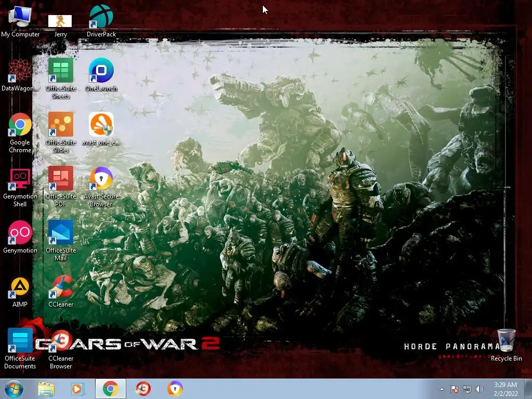This screenshot has width=532, height=399.
Task: Click the Genymotion Shell shortcut
Action: point(20,187)
